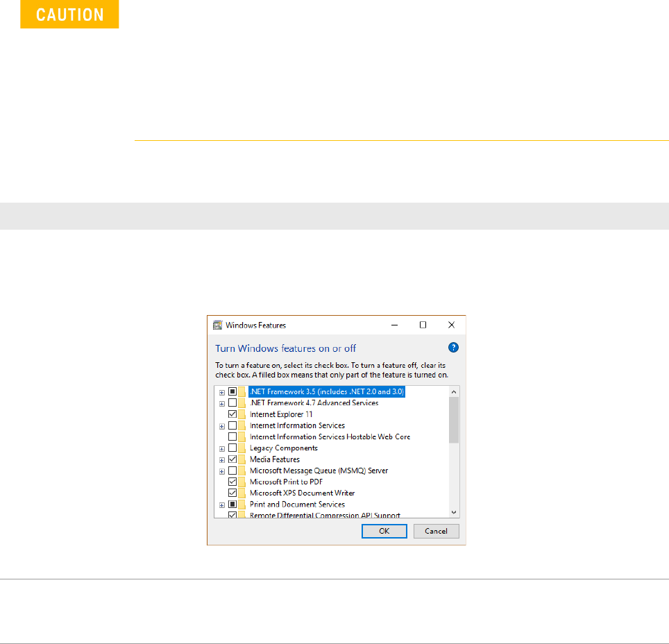Click the Legacy Components folder icon
The height and width of the screenshot is (644, 669).
(x=242, y=448)
